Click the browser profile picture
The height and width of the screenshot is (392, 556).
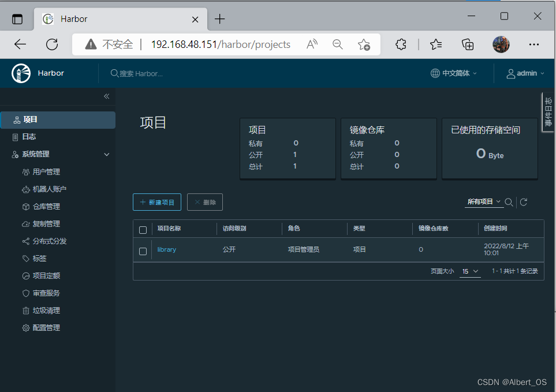501,44
